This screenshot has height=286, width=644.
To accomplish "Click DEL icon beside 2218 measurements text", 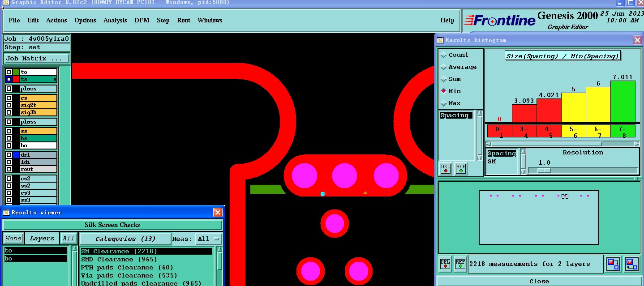I will click(x=445, y=264).
